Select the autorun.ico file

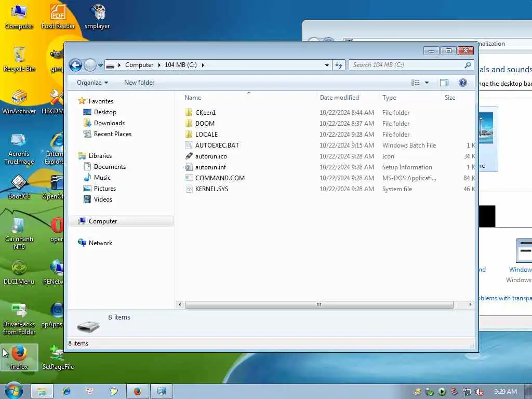pos(211,156)
